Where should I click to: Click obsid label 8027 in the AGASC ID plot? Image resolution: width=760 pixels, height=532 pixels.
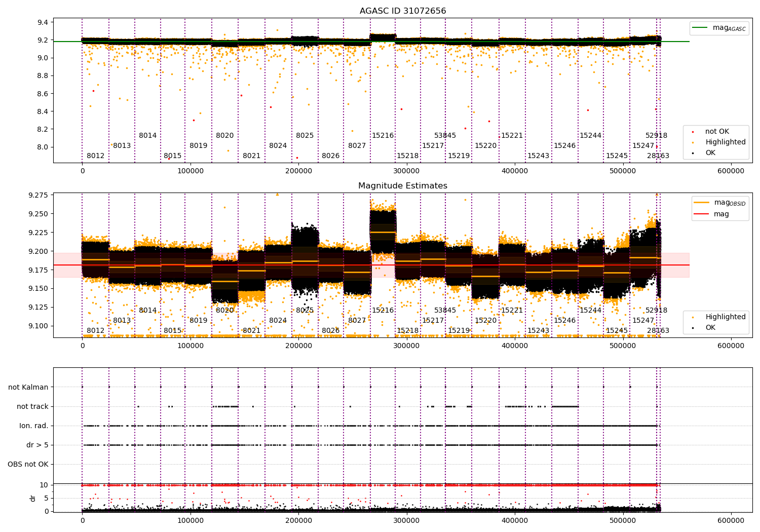click(x=357, y=146)
